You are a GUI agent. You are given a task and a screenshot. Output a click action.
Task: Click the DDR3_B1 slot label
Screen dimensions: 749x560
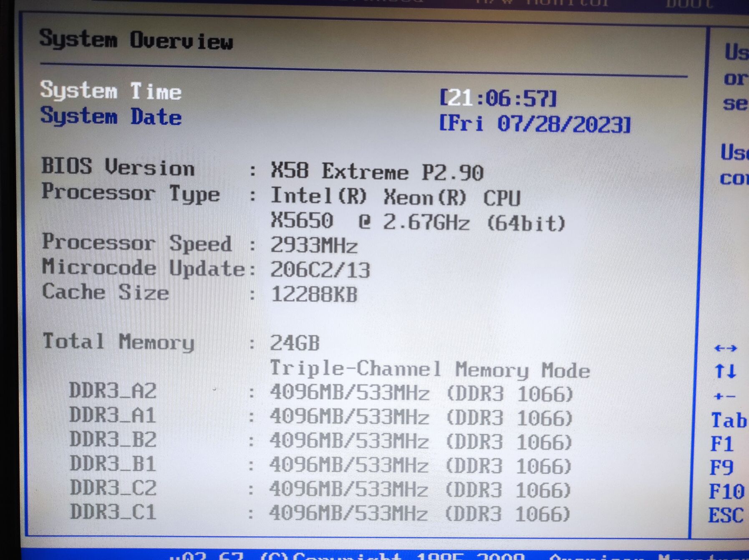(x=113, y=464)
